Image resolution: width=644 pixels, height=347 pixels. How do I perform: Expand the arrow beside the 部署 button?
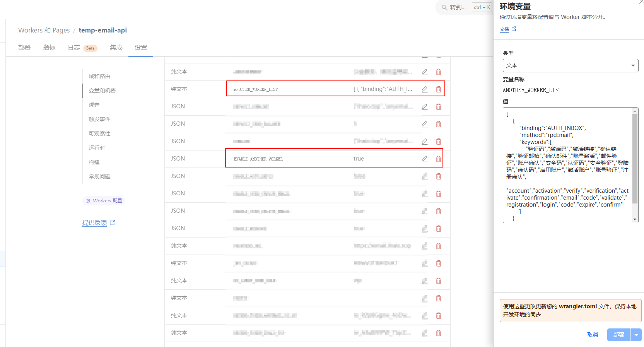[636, 335]
